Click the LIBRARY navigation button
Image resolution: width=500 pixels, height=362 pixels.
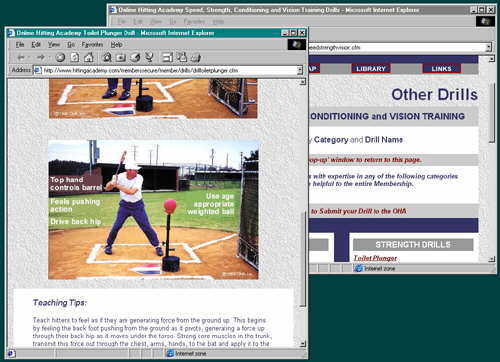tap(371, 69)
